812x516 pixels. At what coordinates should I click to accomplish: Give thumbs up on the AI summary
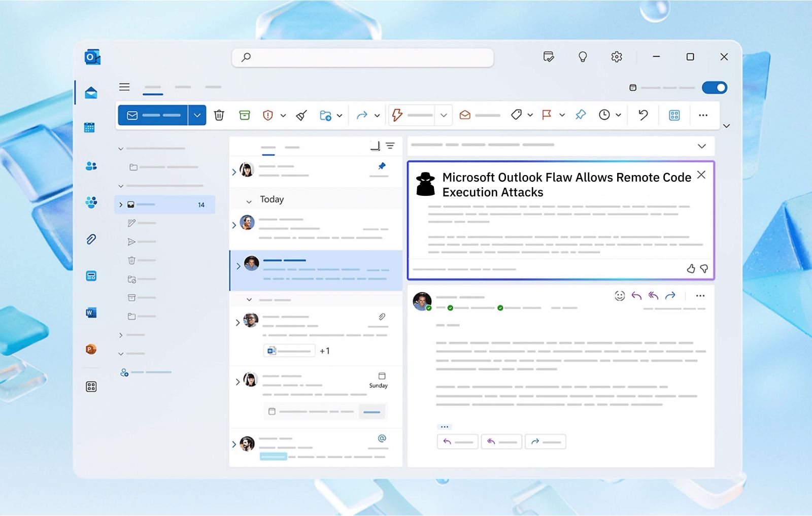click(x=691, y=269)
